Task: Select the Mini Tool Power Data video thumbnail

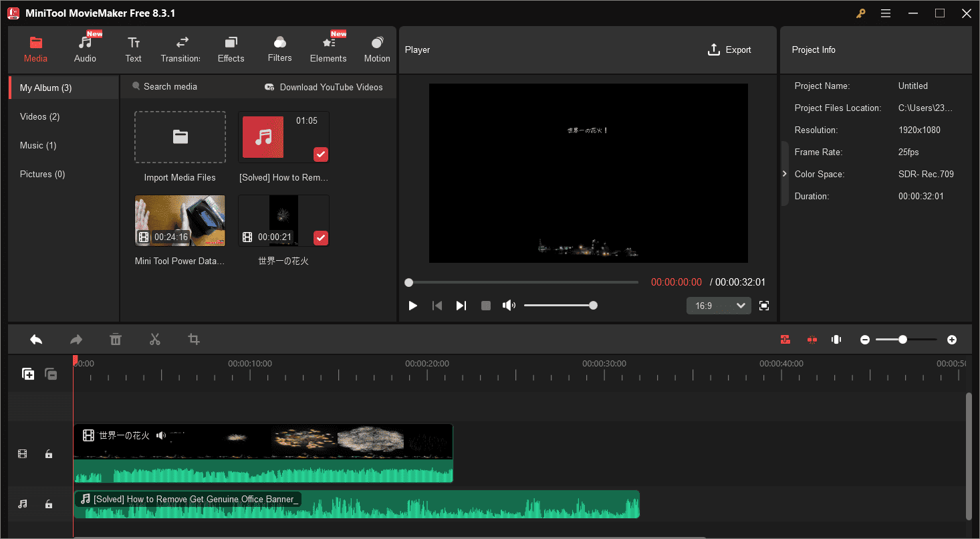Action: (x=180, y=221)
